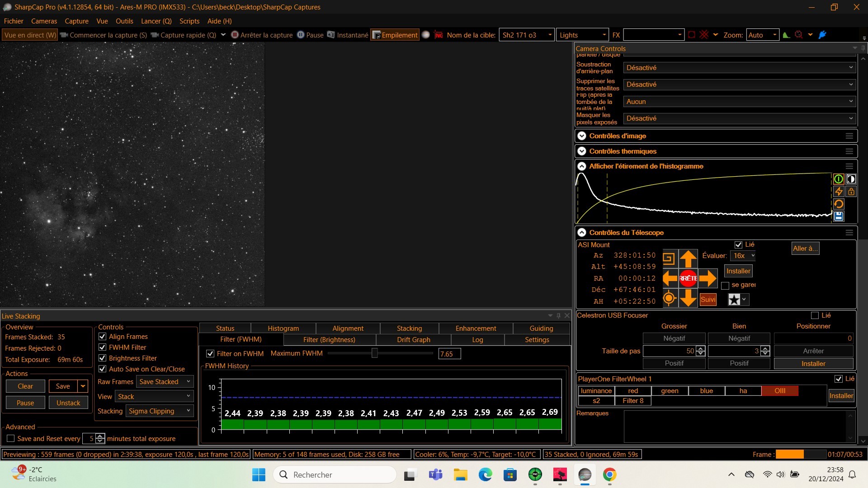Open the Lights frame type dropdown

604,35
